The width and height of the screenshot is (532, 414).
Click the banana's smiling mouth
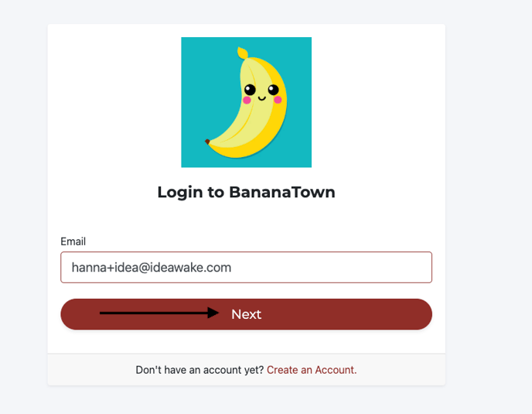tap(261, 99)
